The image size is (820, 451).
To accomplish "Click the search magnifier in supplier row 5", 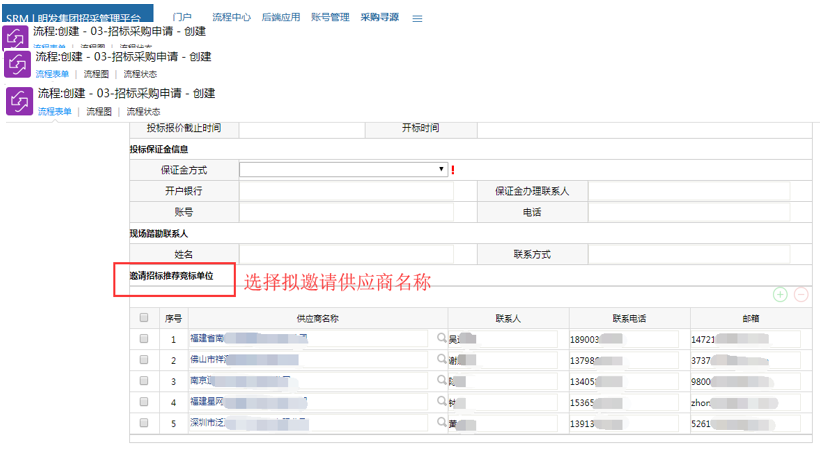I will pyautogui.click(x=442, y=423).
